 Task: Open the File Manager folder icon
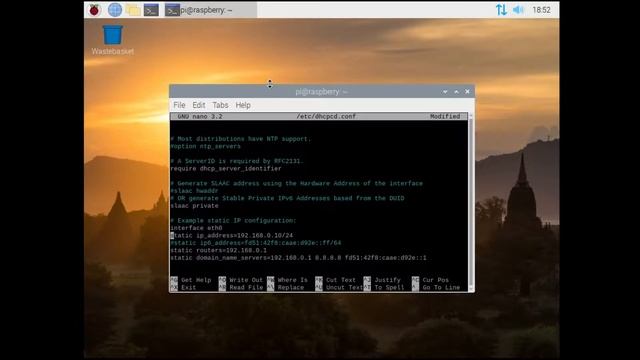[133, 10]
